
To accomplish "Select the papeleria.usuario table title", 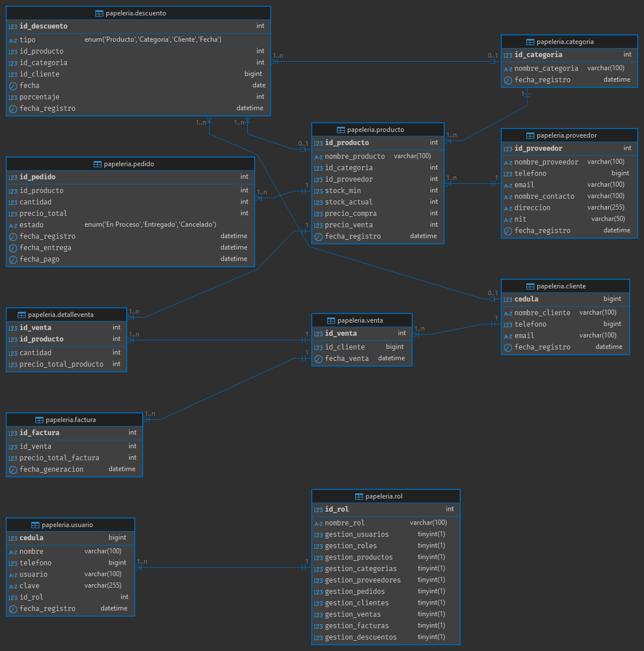I will coord(67,525).
